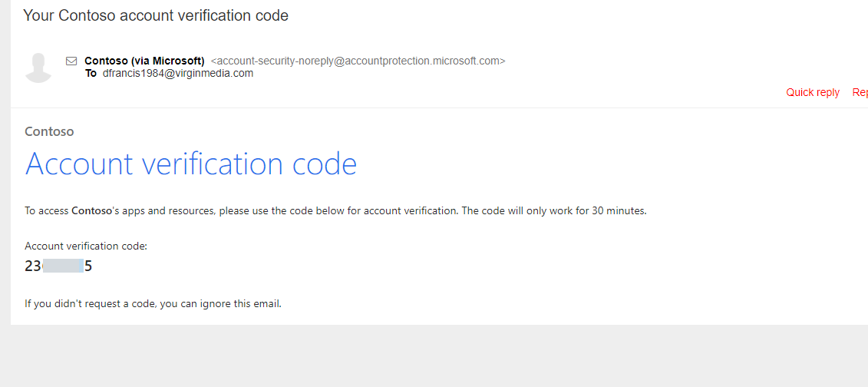
Task: Click the recipient address dfrancis1984@virginmedia.com
Action: point(178,73)
